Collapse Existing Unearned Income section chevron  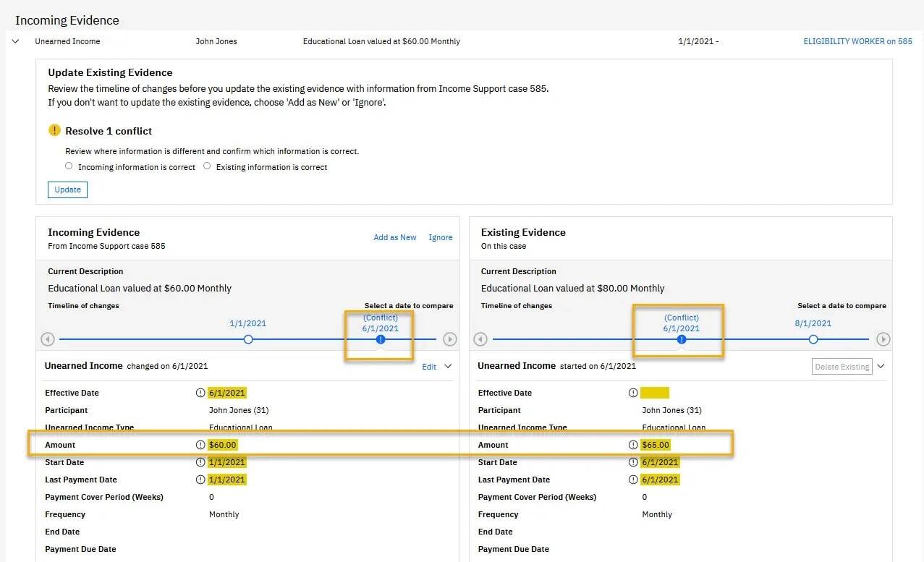coord(881,367)
